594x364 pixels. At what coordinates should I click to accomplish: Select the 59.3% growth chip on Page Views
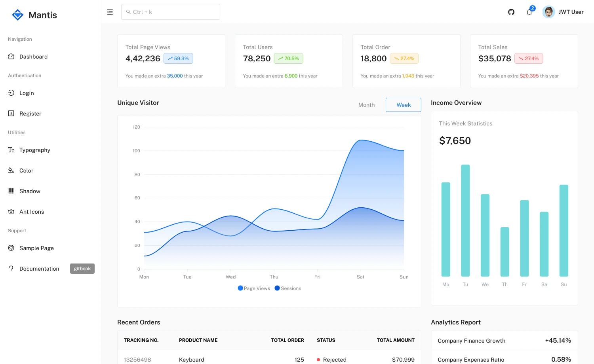pos(178,58)
